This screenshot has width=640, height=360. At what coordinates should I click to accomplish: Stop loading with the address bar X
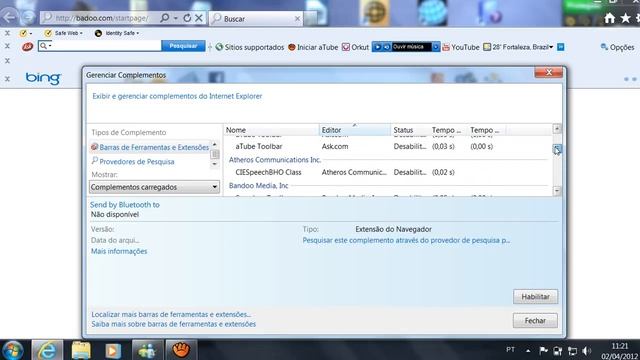click(x=199, y=18)
